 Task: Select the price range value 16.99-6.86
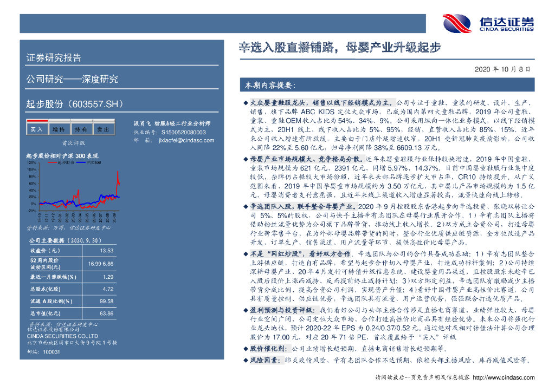click(101, 264)
